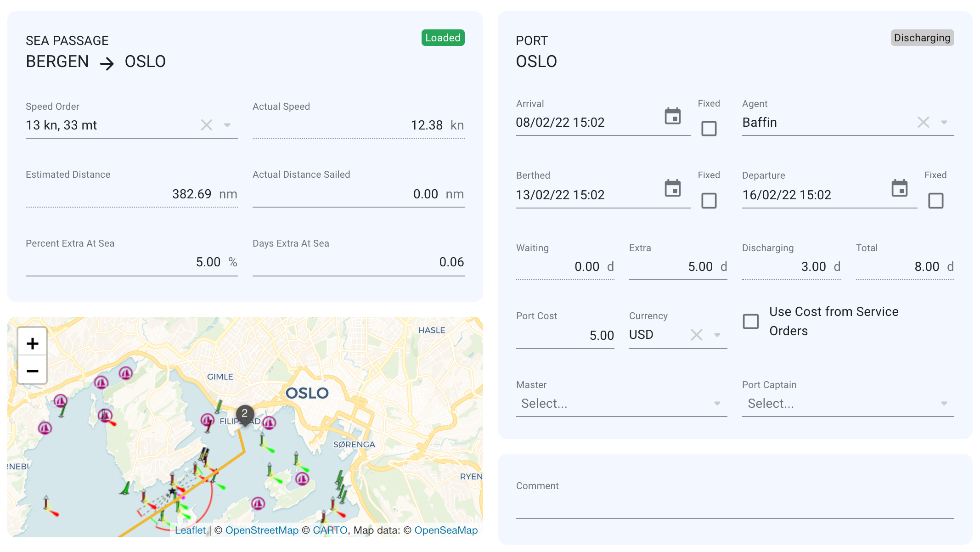
Task: Open the Leaflet attribution link
Action: click(x=190, y=530)
